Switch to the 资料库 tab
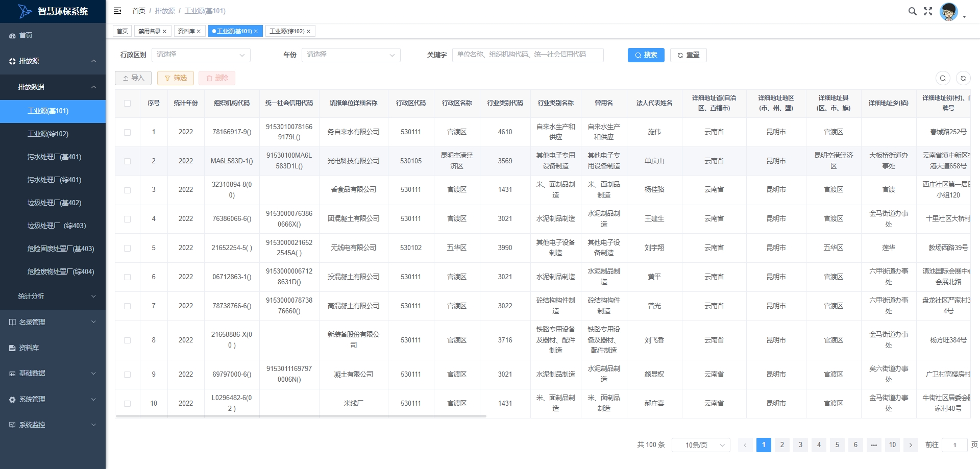This screenshot has height=469, width=980. click(x=186, y=31)
